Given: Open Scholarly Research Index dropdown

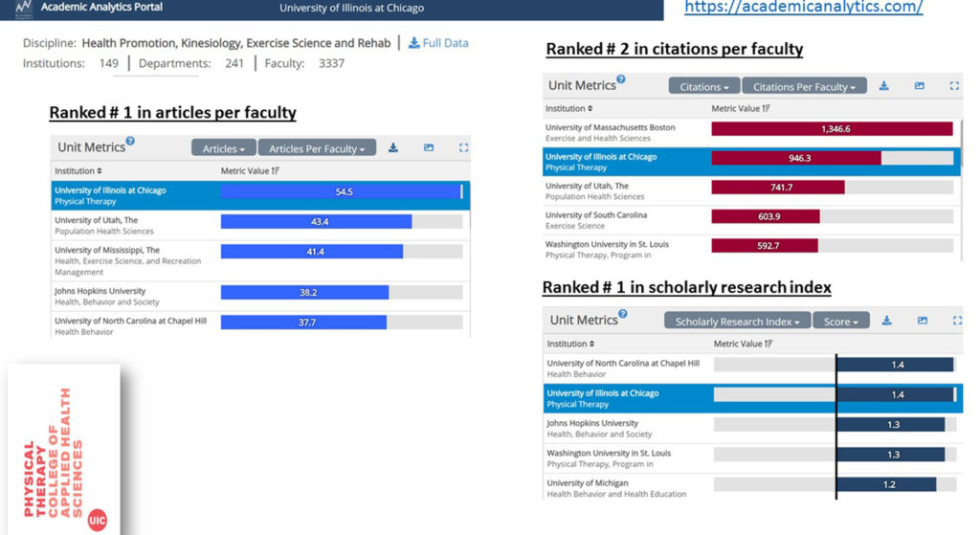Looking at the screenshot, I should [x=738, y=322].
